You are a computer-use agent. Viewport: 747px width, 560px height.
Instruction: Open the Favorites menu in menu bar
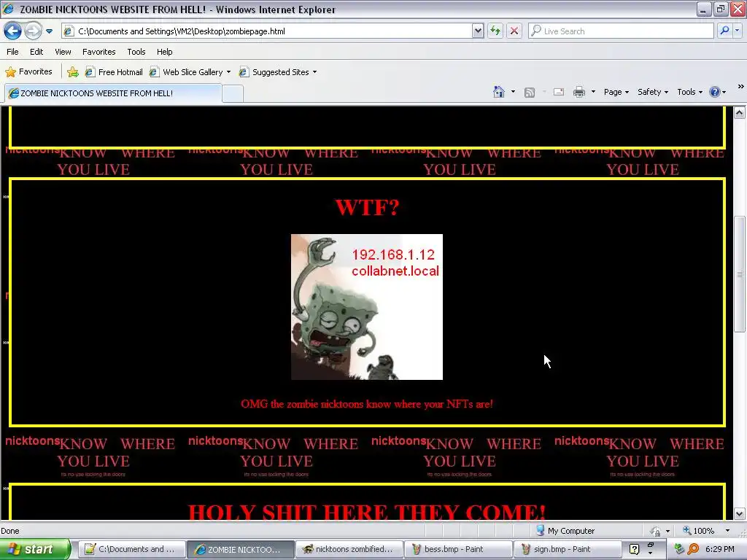pos(98,52)
